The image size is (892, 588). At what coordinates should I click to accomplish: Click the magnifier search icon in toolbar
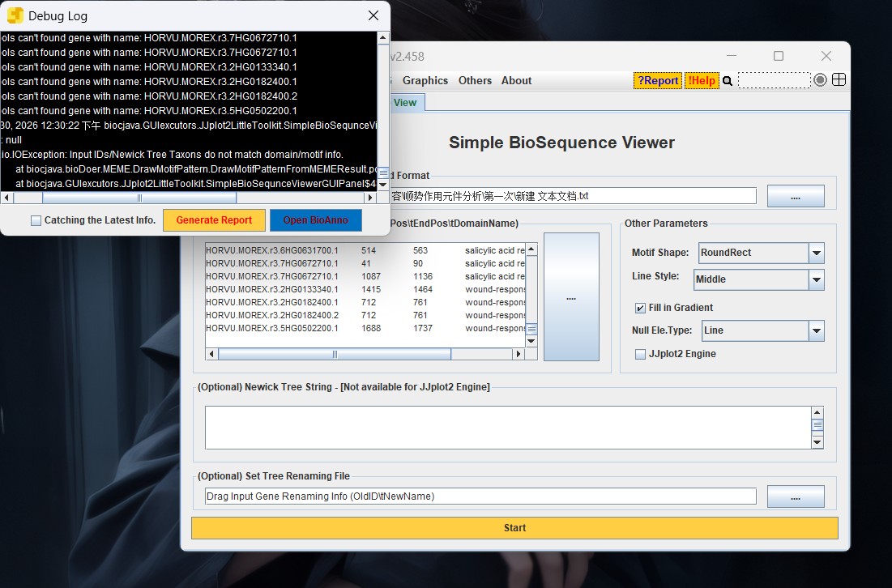point(728,81)
